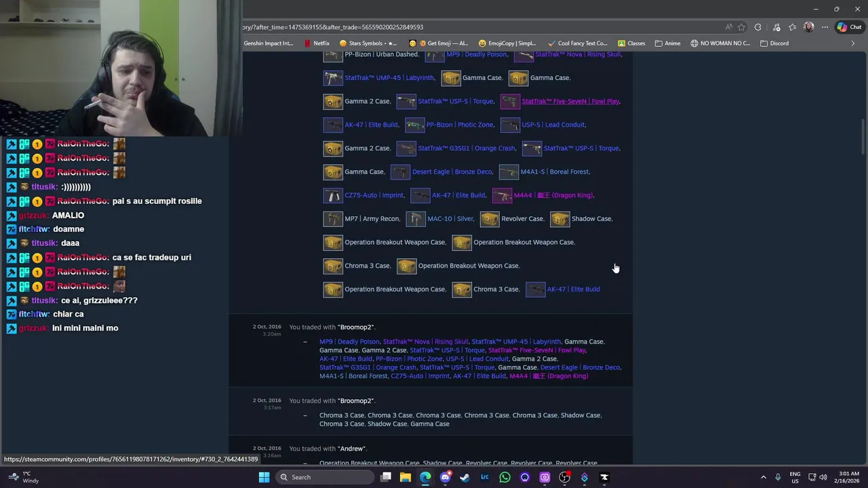Expand bookmarks bar overflow chevron
Image resolution: width=868 pixels, height=488 pixels.
853,43
